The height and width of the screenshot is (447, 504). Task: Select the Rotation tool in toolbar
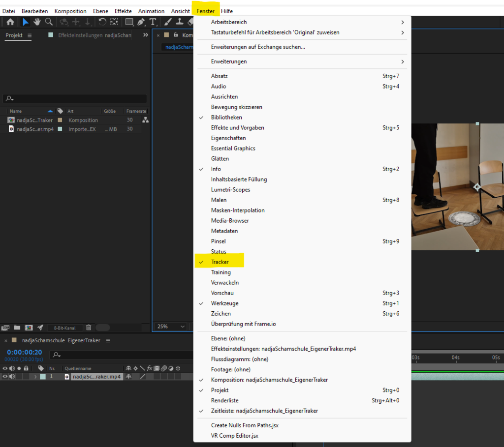[x=102, y=22]
